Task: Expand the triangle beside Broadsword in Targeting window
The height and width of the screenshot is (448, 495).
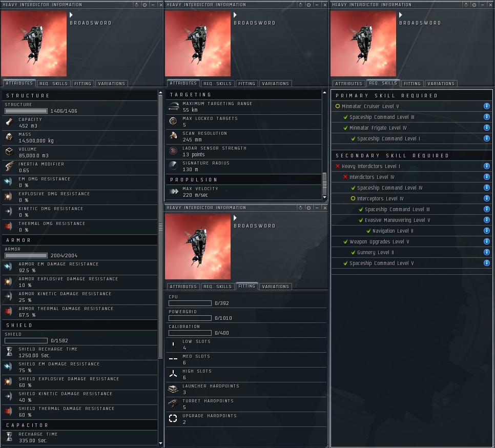Action: click(235, 15)
